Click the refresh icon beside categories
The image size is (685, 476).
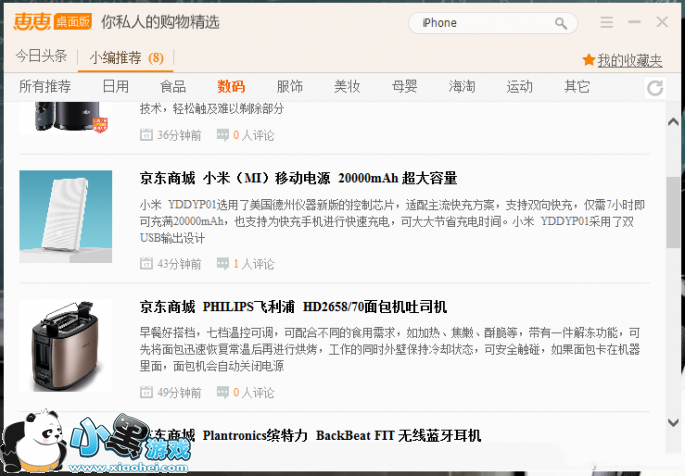[x=655, y=88]
